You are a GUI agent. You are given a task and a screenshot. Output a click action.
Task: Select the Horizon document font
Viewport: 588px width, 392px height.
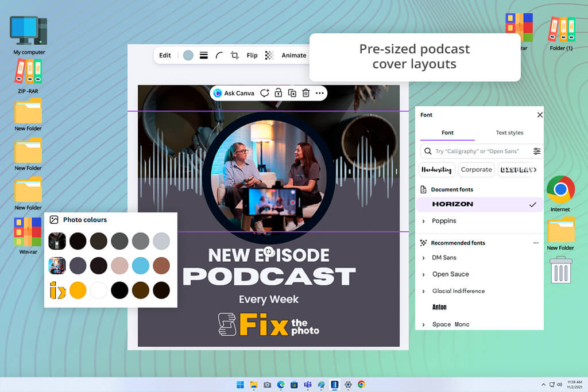pyautogui.click(x=479, y=204)
